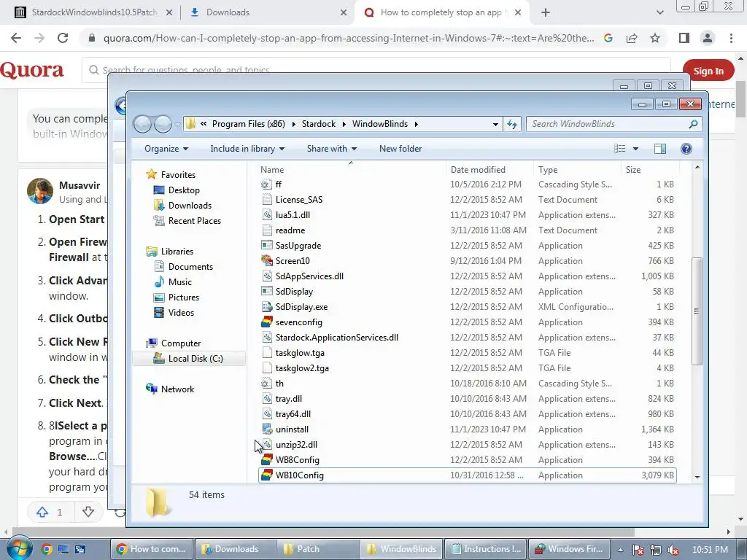The height and width of the screenshot is (560, 747).
Task: Switch to StardockWindowblinds10.5Patch tab
Action: point(93,12)
